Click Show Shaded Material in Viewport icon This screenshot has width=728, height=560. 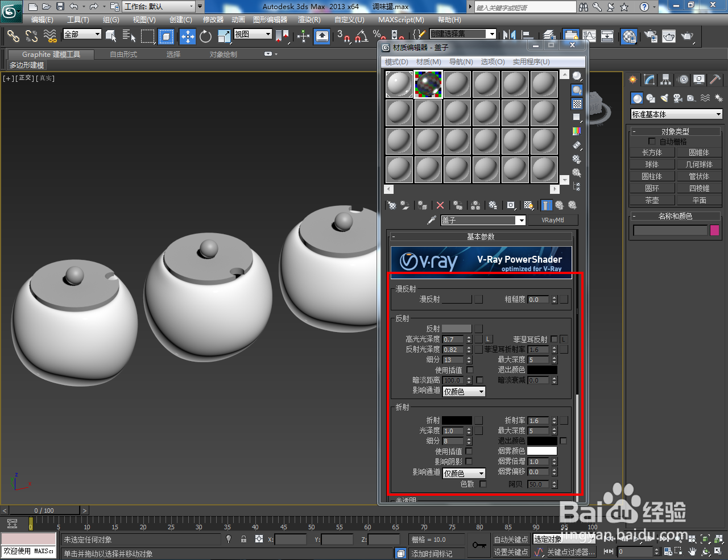click(x=528, y=205)
